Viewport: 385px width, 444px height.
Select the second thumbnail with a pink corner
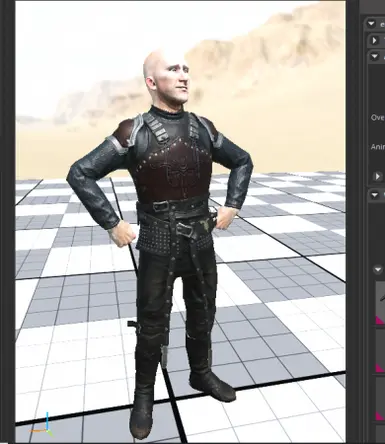coord(380,351)
